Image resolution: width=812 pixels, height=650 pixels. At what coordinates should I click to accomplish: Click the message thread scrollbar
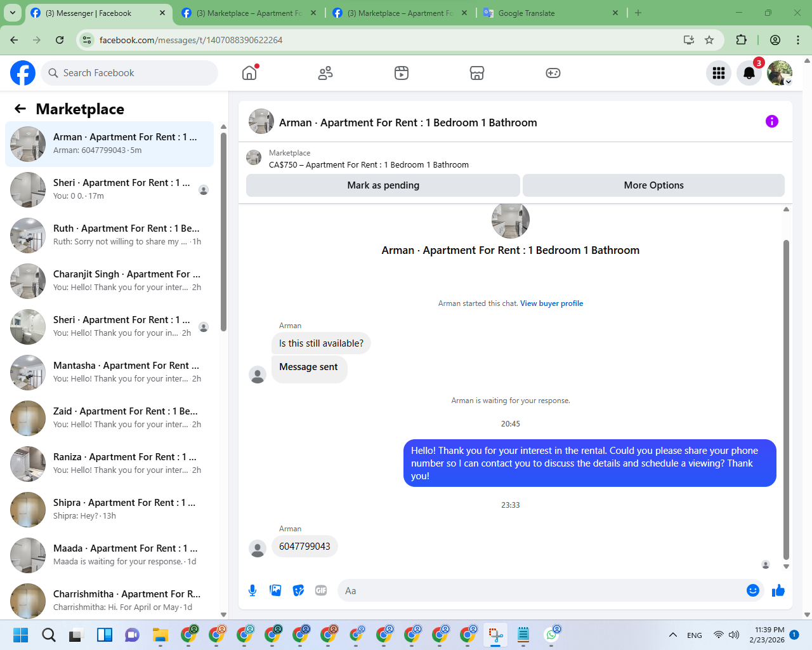786,400
